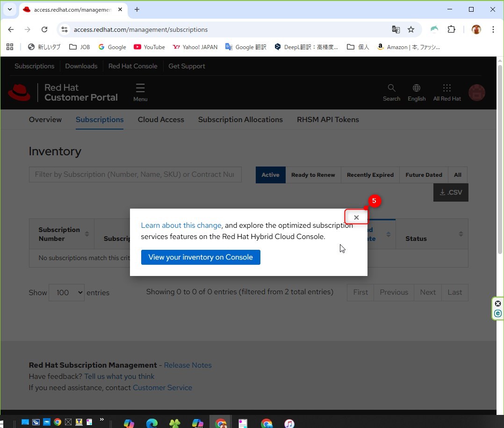
Task: Open the Amazon bookmark
Action: click(x=408, y=47)
